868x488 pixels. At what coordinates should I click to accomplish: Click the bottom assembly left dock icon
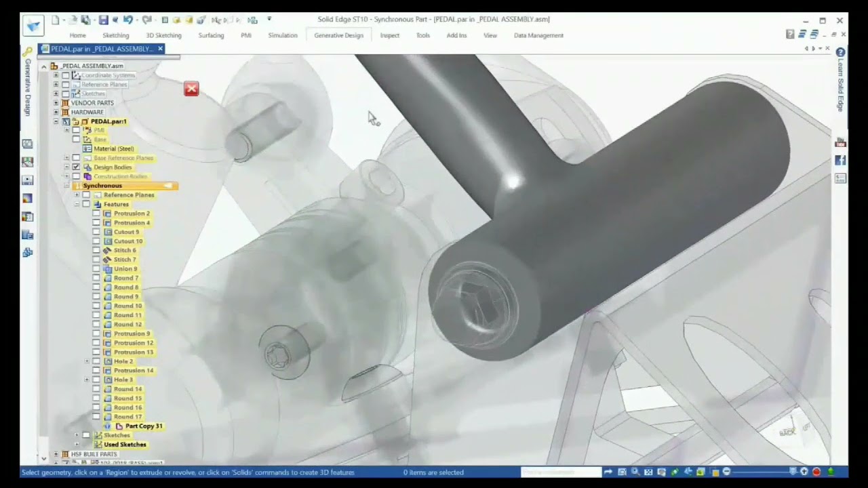point(28,253)
